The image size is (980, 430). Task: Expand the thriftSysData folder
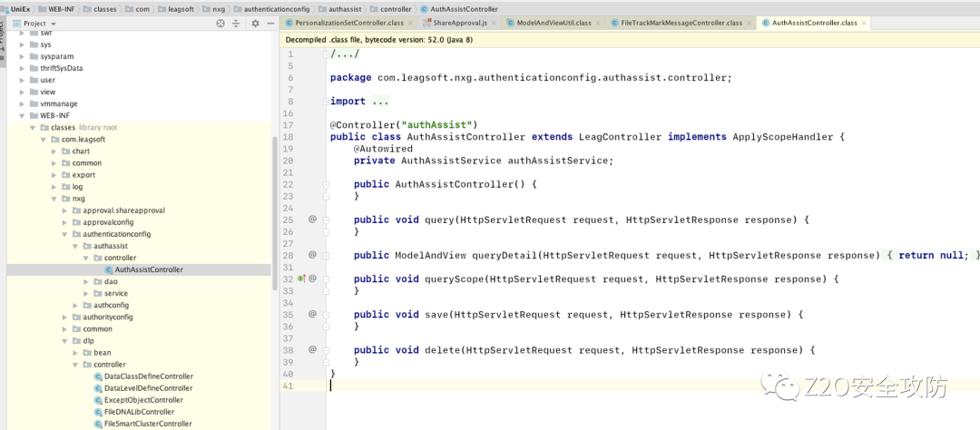[x=24, y=68]
